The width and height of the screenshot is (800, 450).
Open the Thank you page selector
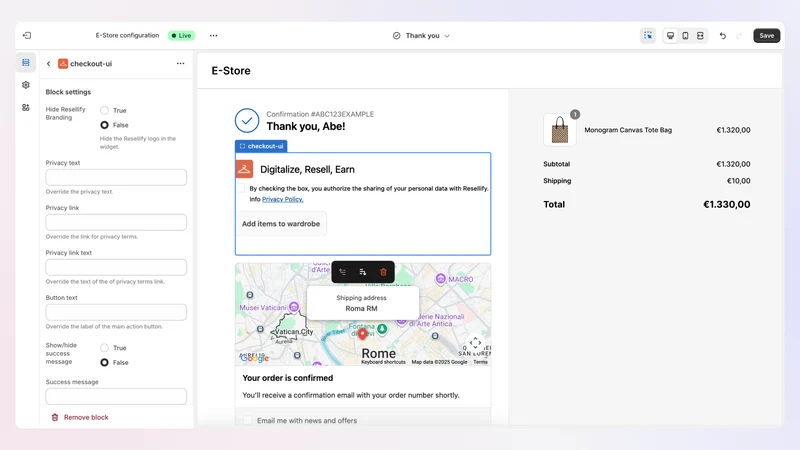coord(421,36)
